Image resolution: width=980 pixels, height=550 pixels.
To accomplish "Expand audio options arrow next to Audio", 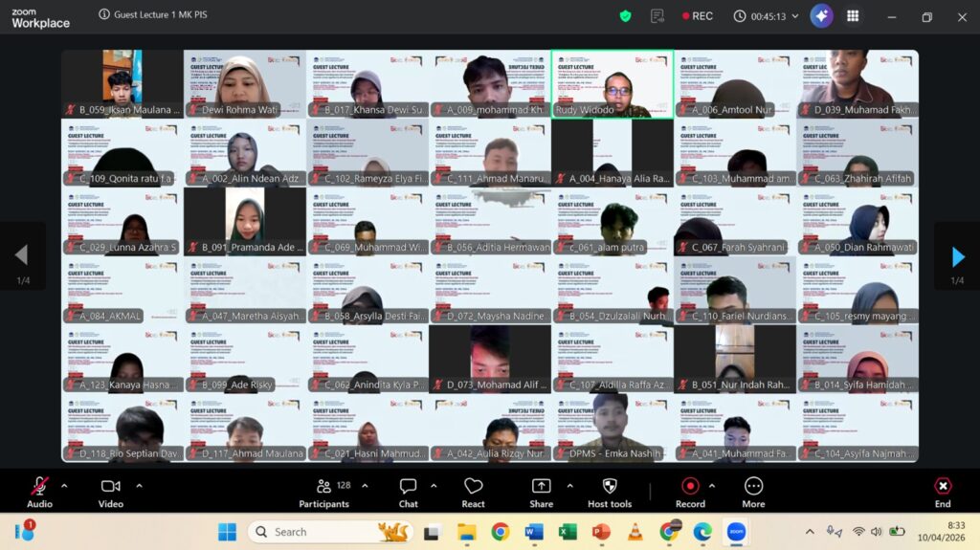I will click(x=64, y=486).
